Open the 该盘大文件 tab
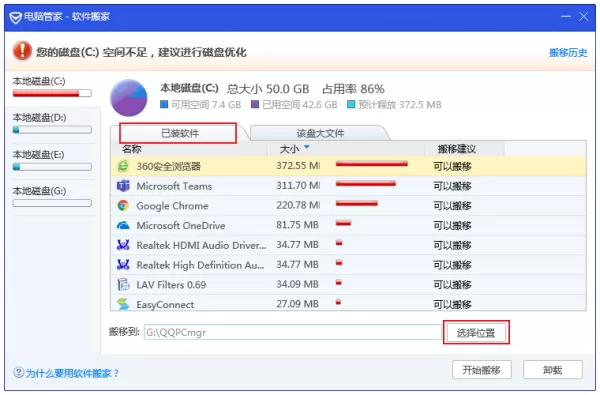Screen dimensions: 600x395 (x=320, y=133)
